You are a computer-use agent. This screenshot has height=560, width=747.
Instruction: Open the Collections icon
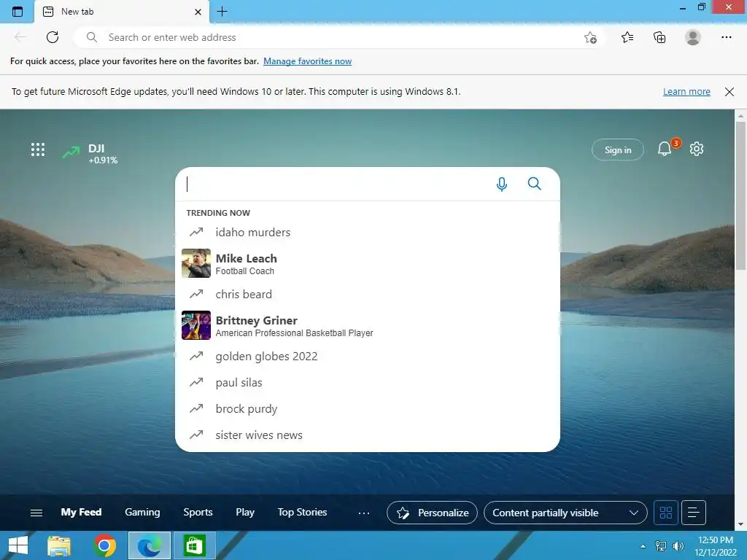point(659,37)
